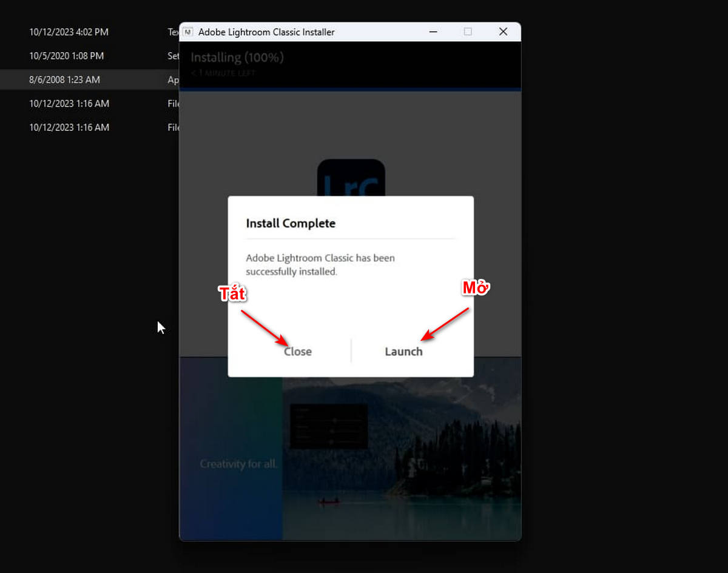The image size is (728, 573).
Task: Click the Adobe icon in the installer title bar
Action: [188, 32]
